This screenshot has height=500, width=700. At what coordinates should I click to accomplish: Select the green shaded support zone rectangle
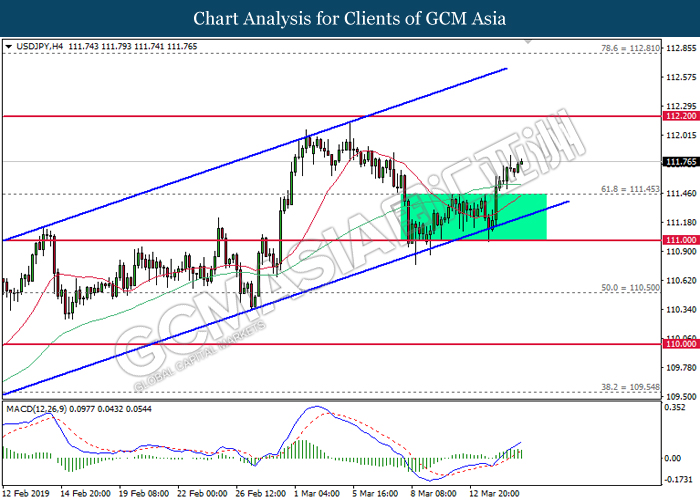point(474,217)
